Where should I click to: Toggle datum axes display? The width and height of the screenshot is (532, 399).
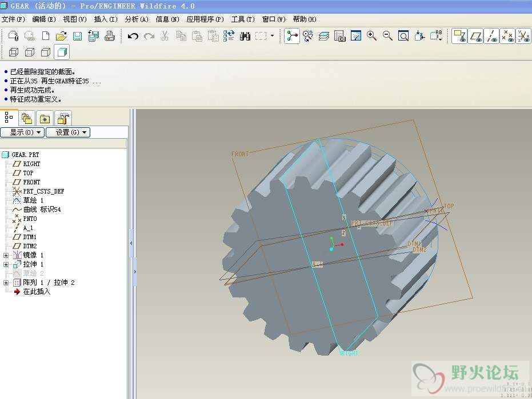tap(491, 35)
